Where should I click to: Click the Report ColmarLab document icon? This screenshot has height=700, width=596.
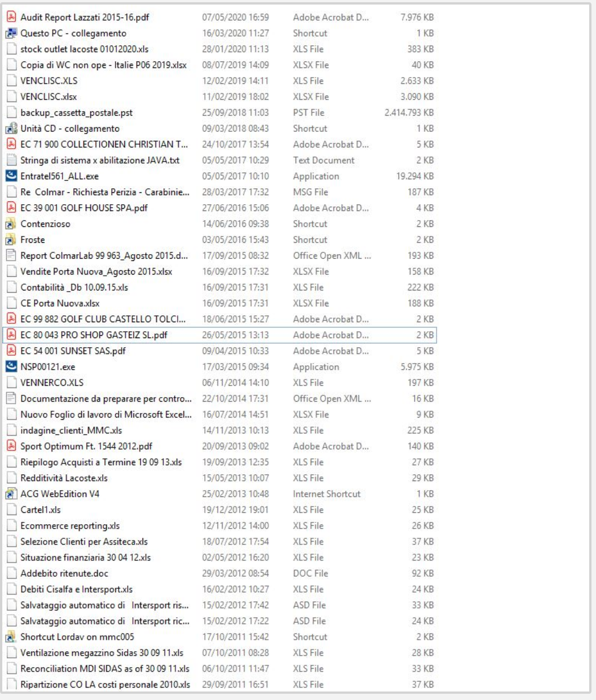point(11,255)
